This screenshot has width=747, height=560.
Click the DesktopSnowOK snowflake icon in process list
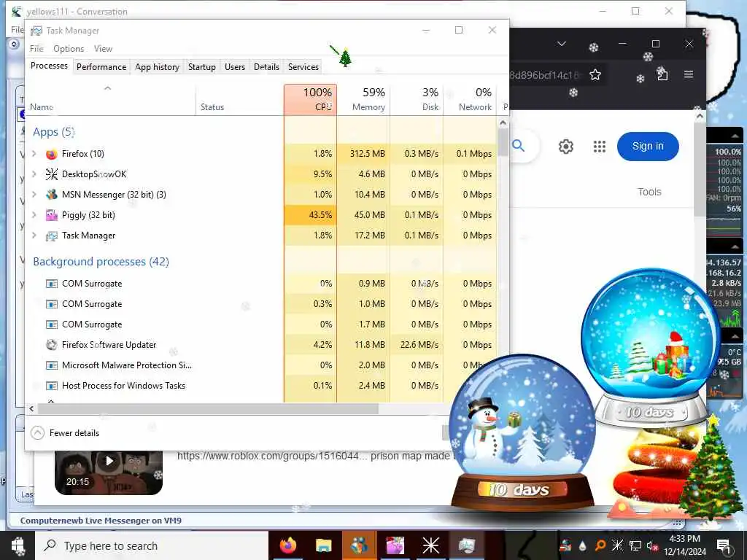pos(52,174)
